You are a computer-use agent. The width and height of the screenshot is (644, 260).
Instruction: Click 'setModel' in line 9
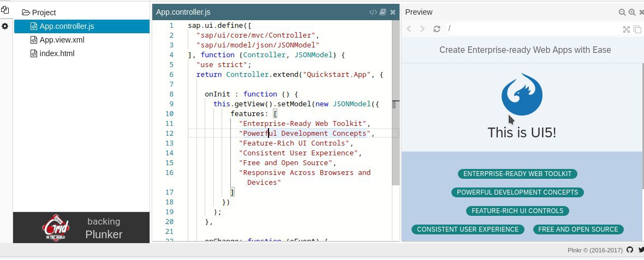(294, 104)
